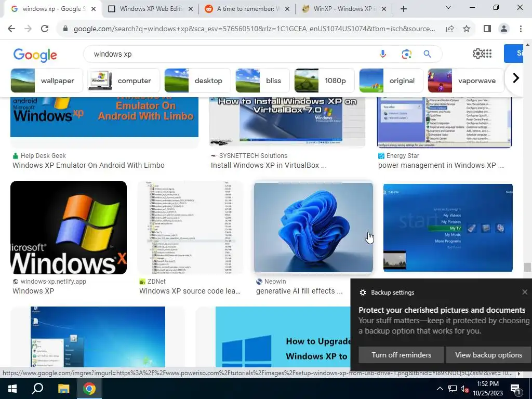Start voice search with the microphone
The image size is (532, 399).
pyautogui.click(x=383, y=54)
